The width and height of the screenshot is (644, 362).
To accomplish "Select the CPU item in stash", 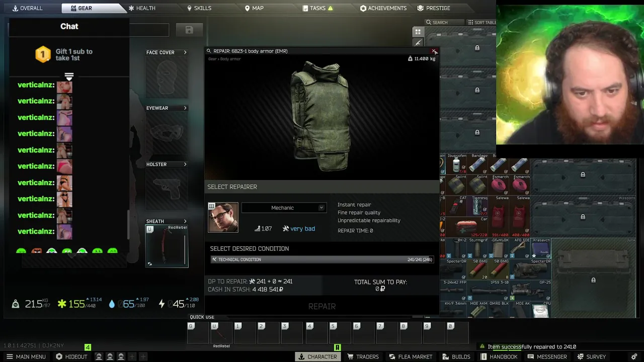I will pos(541,310).
